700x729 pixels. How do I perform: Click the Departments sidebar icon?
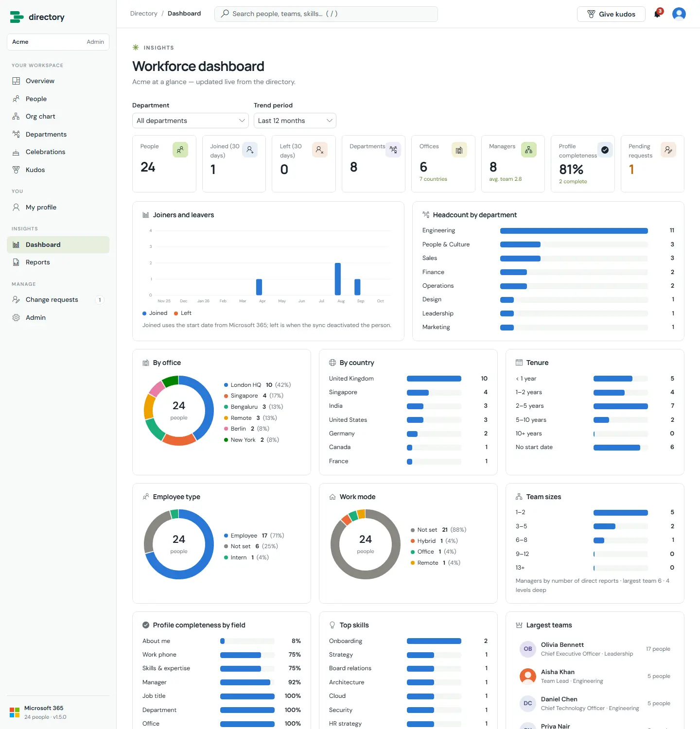(16, 134)
